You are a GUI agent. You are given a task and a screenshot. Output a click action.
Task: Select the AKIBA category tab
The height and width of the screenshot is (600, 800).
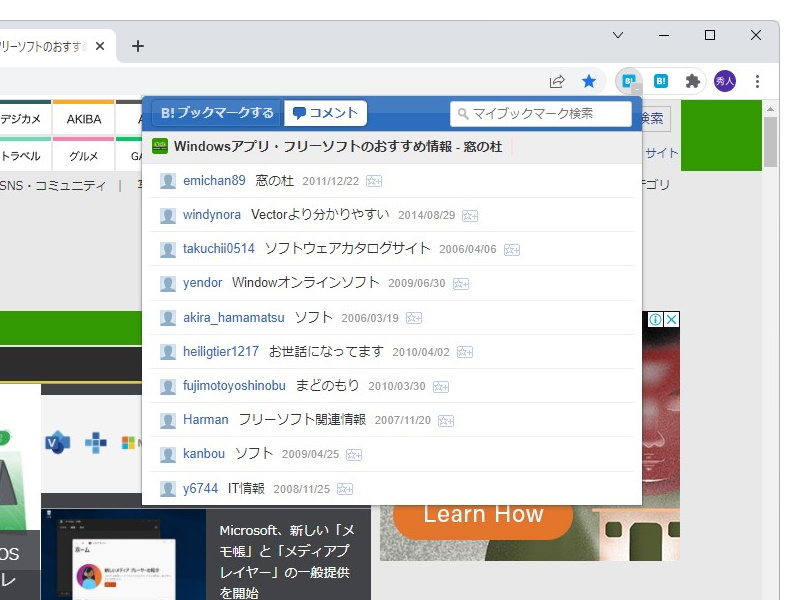pos(83,119)
